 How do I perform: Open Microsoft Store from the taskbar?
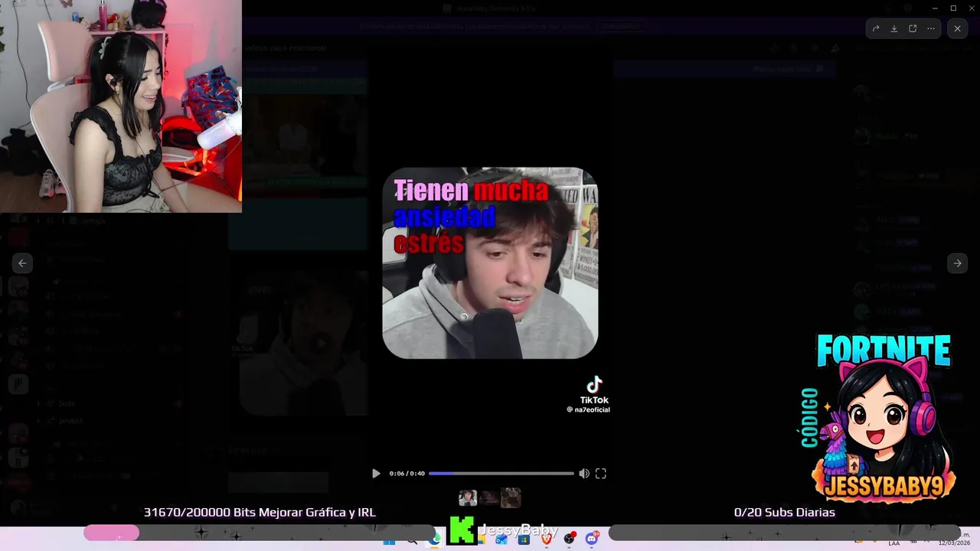524,540
